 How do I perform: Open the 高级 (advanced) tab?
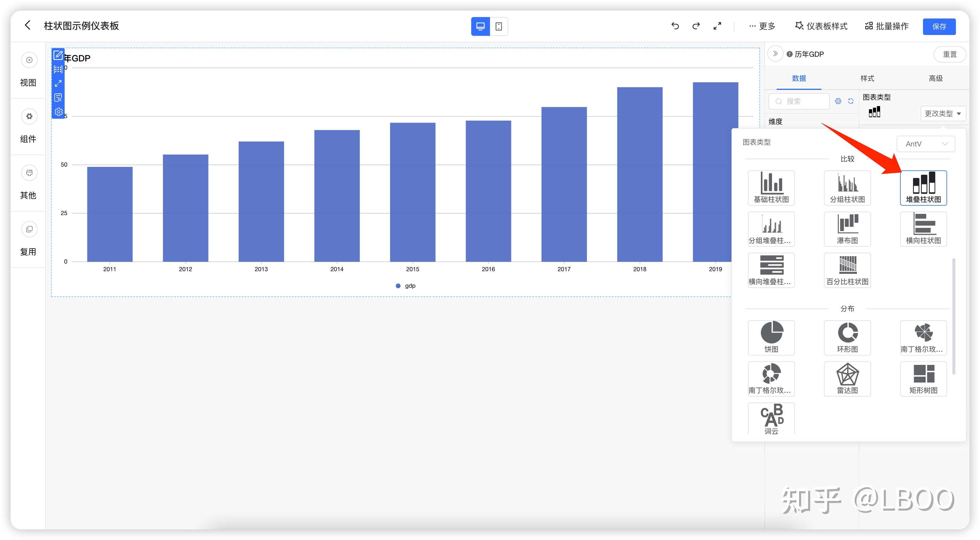point(935,78)
